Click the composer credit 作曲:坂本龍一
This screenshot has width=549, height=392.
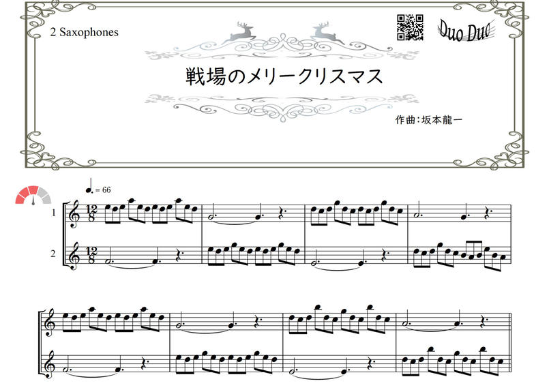(x=428, y=119)
